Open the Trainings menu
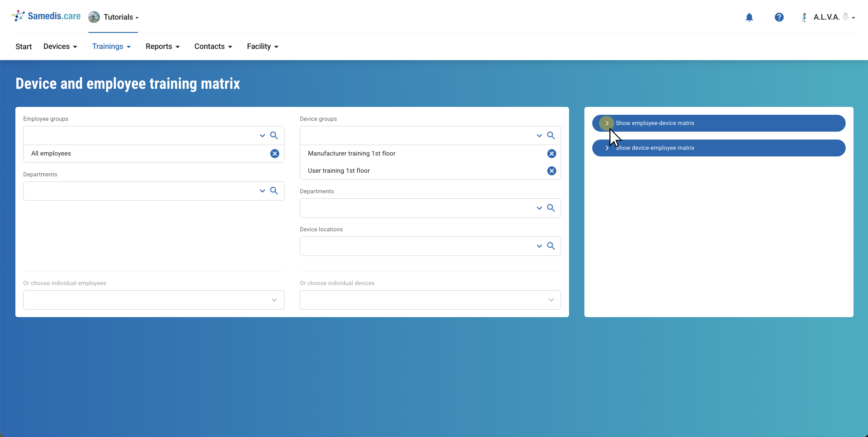 click(x=111, y=47)
